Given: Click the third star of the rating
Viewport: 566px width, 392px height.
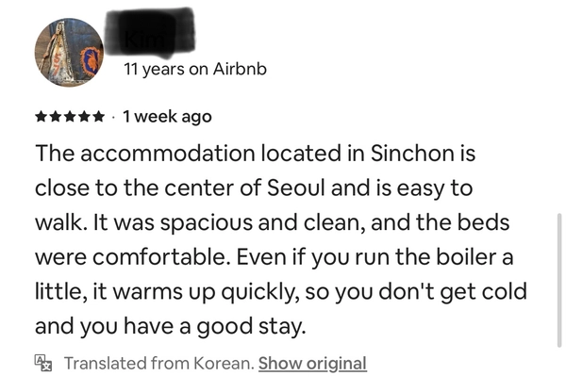Looking at the screenshot, I should [x=70, y=118].
